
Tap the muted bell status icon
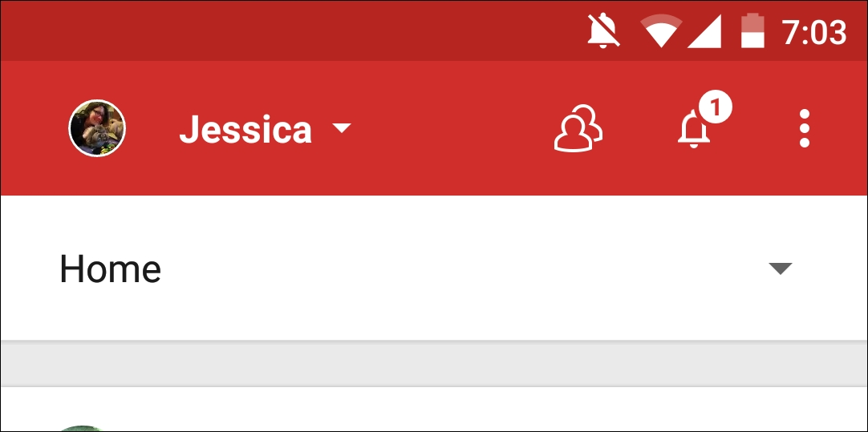tap(603, 30)
